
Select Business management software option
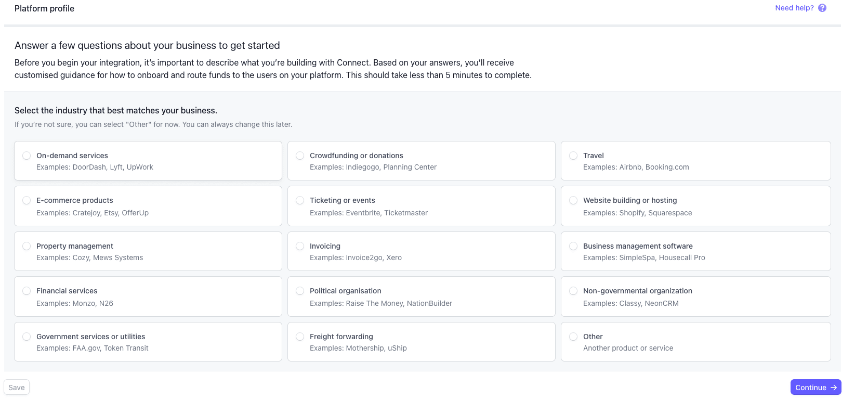coord(573,246)
